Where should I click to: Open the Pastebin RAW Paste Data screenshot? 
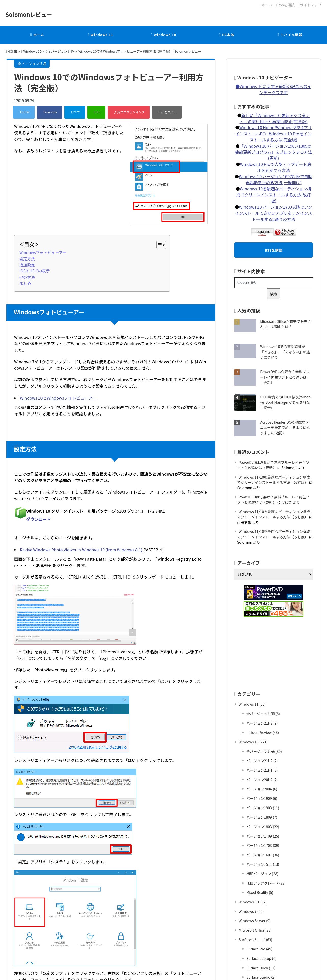(x=75, y=614)
